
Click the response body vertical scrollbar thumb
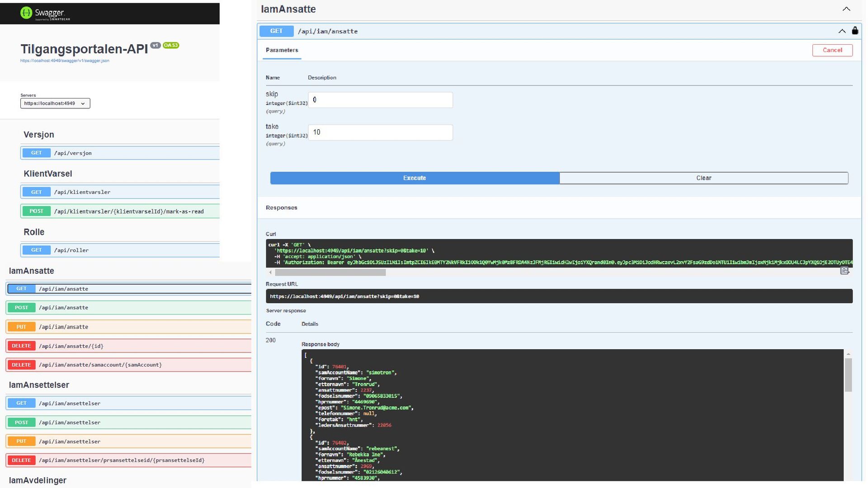point(848,375)
